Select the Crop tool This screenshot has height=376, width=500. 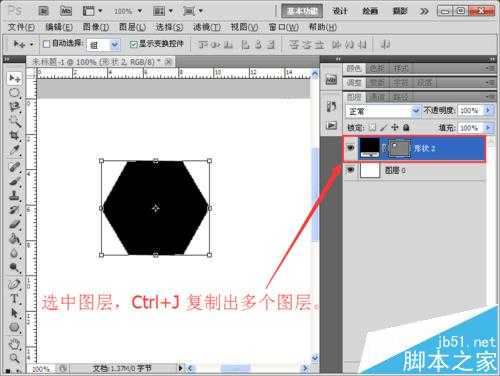(15, 136)
